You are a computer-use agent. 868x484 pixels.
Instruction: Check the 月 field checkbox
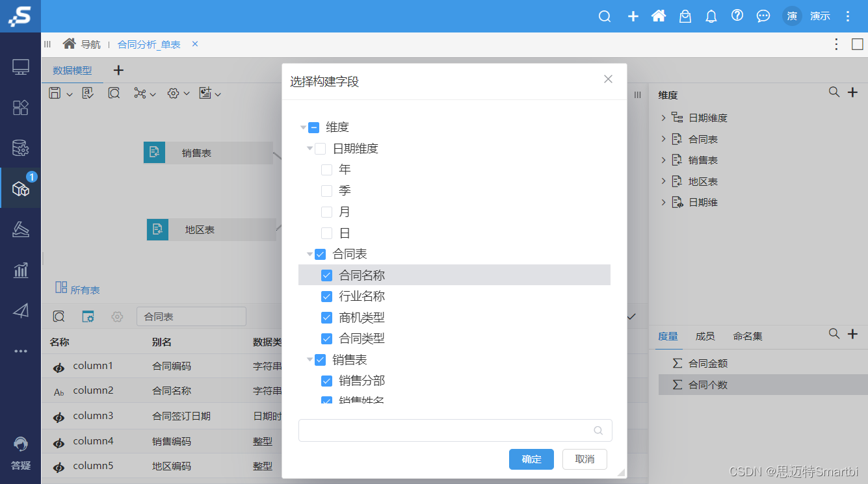coord(326,212)
